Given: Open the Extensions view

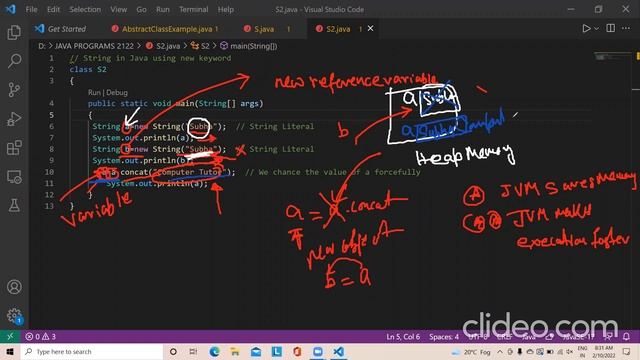Looking at the screenshot, I should pyautogui.click(x=14, y=148).
